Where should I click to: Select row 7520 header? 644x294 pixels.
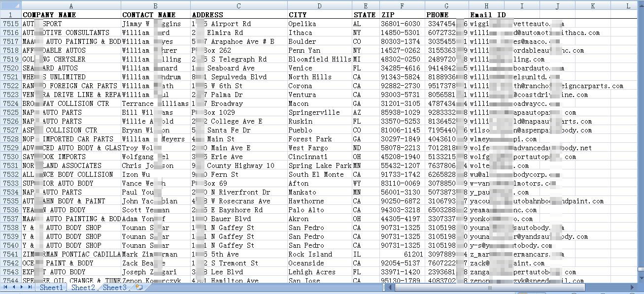pos(10,68)
